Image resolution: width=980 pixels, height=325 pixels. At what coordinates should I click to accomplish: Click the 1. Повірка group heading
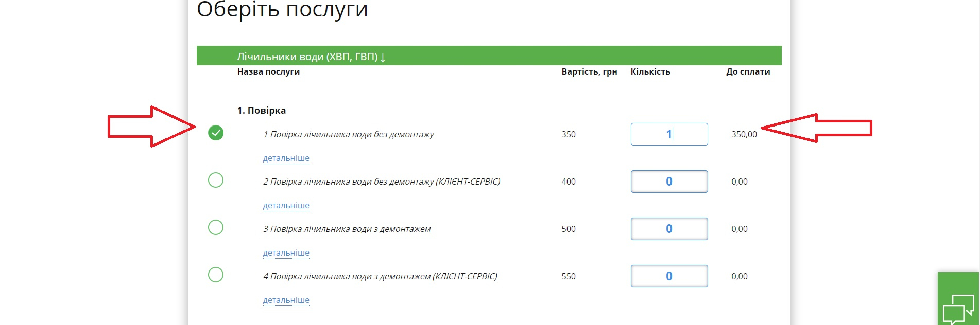262,111
